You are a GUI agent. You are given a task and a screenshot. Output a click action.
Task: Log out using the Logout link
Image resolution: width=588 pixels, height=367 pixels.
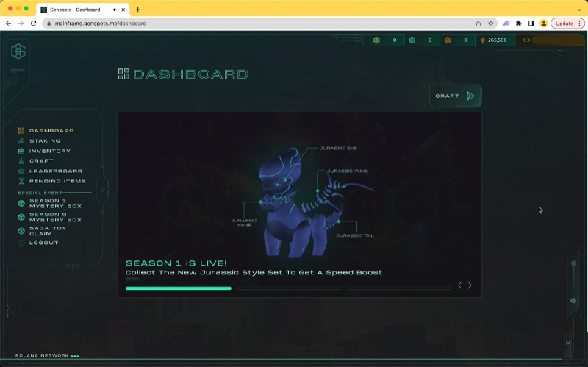(44, 243)
